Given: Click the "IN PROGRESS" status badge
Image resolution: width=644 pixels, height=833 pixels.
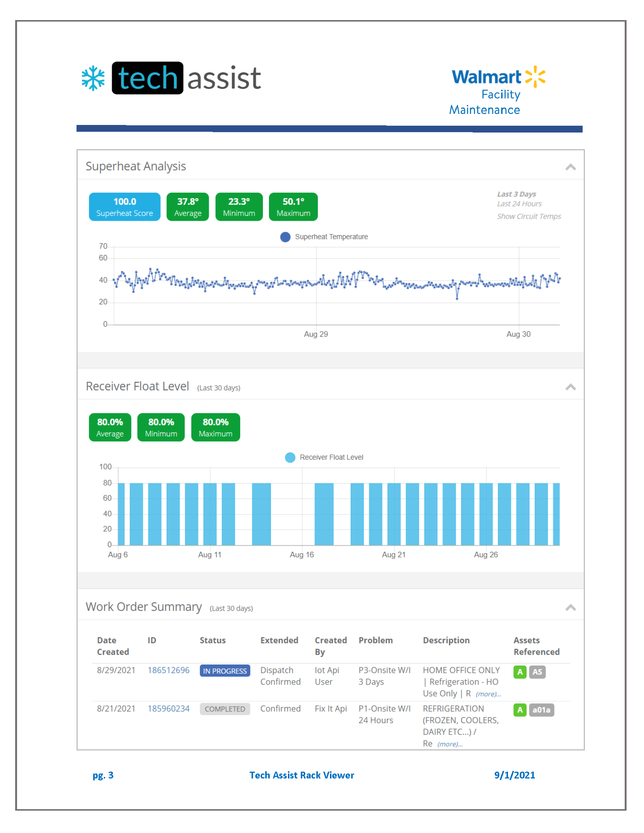Looking at the screenshot, I should 225,671.
